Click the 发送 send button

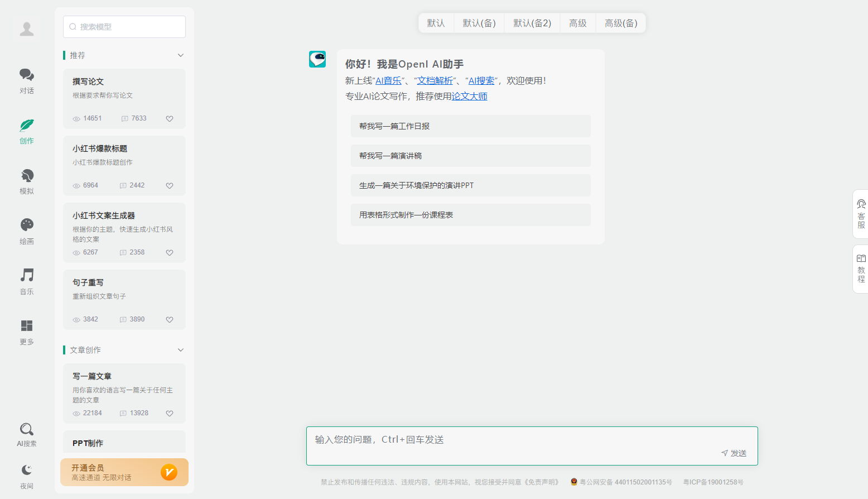tap(734, 453)
